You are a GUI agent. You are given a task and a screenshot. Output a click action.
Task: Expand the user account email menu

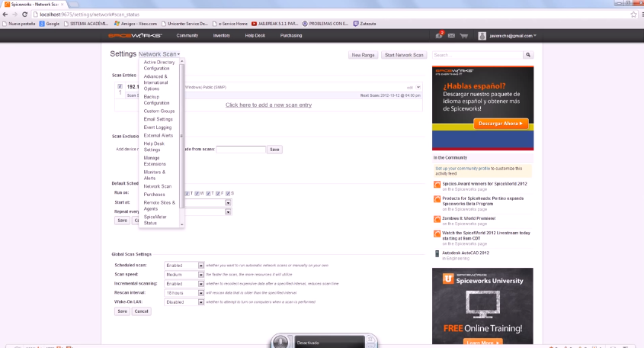513,36
